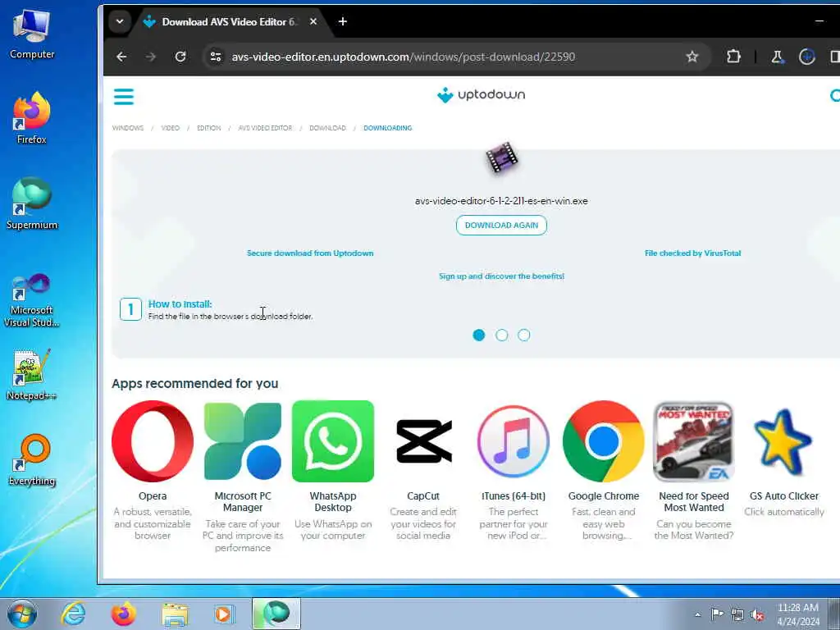This screenshot has width=840, height=630.
Task: Launch Internet Explorer from taskbar
Action: [x=73, y=614]
